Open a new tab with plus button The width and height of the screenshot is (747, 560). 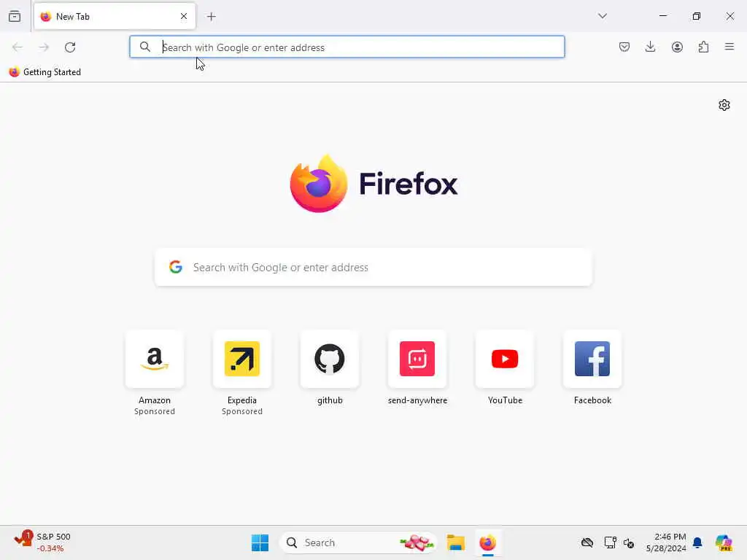(x=211, y=17)
